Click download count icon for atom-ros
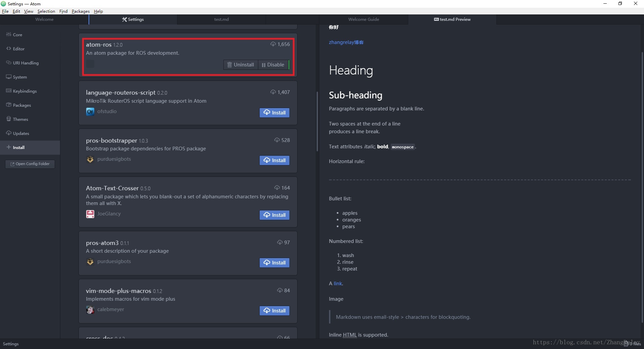The width and height of the screenshot is (644, 349). pos(273,44)
